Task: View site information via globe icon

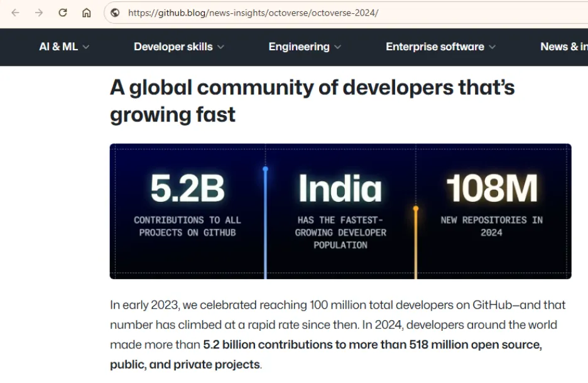Action: pos(115,13)
